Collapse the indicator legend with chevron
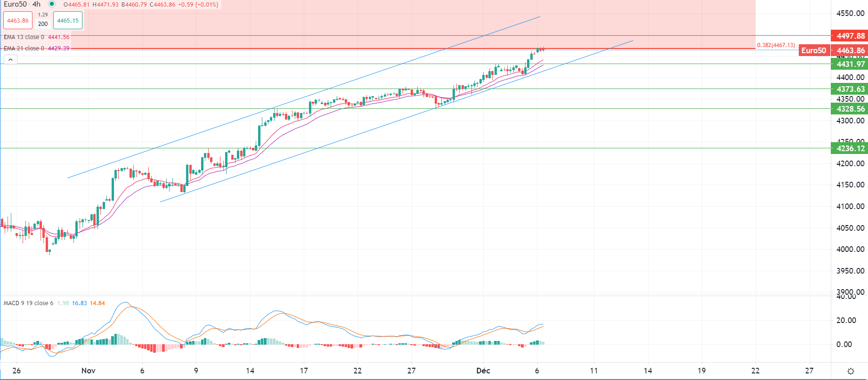Image resolution: width=868 pixels, height=380 pixels. coord(10,60)
